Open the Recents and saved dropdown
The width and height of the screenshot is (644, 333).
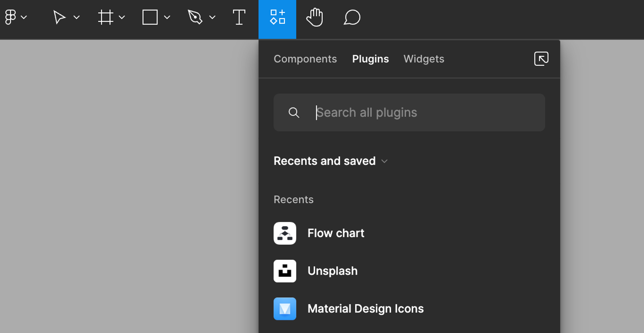pyautogui.click(x=331, y=161)
